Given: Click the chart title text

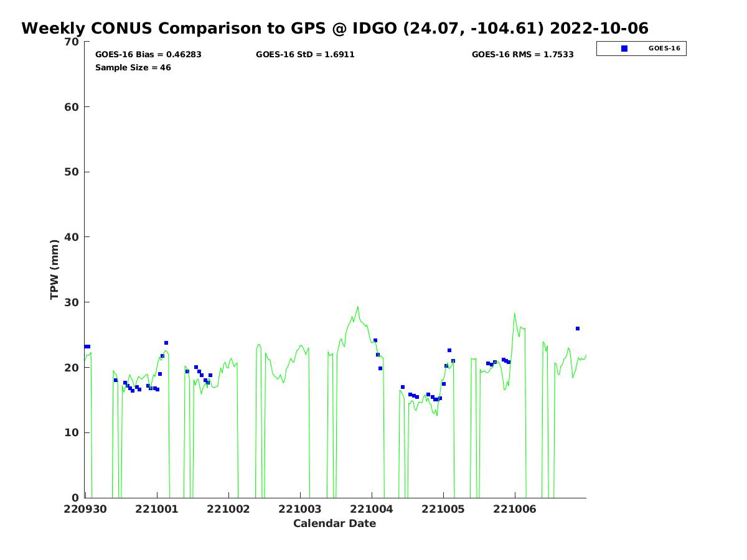Looking at the screenshot, I should coord(335,29).
